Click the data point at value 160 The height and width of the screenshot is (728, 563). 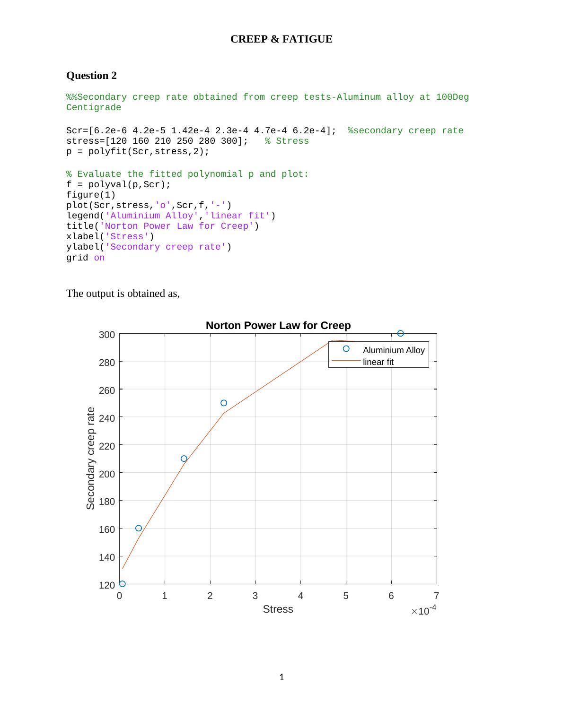[x=139, y=528]
